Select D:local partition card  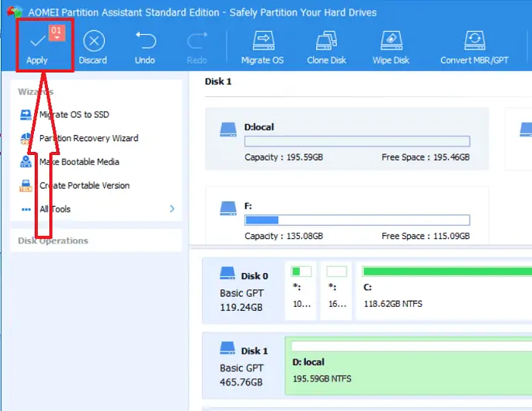[347, 139]
